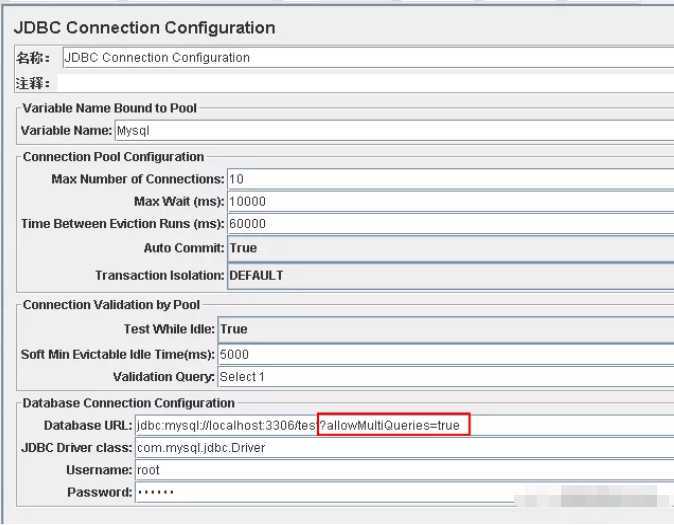Click the Connection Validation by Pool label
The image size is (674, 525).
click(x=111, y=305)
